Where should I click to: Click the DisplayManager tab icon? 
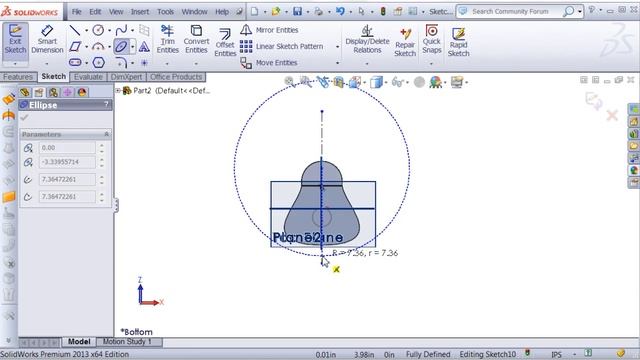click(82, 92)
